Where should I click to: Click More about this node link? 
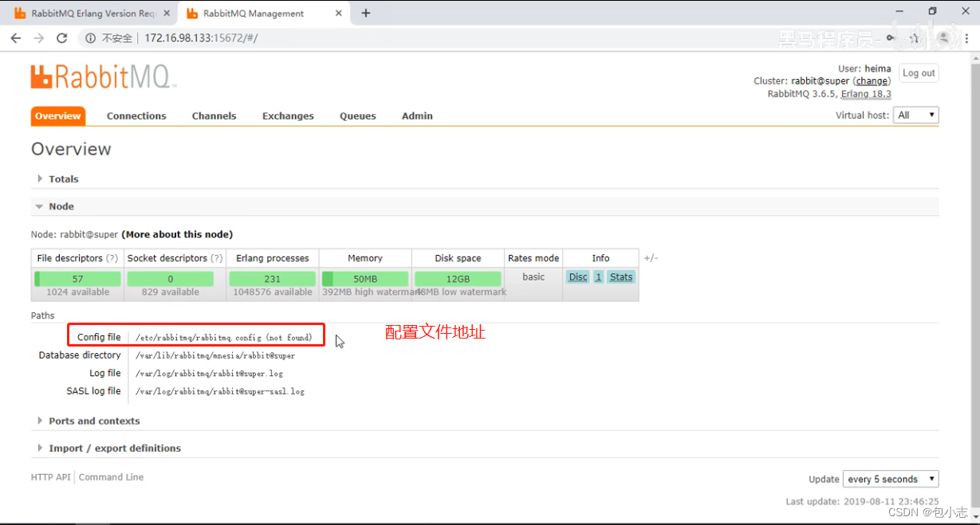tap(177, 235)
